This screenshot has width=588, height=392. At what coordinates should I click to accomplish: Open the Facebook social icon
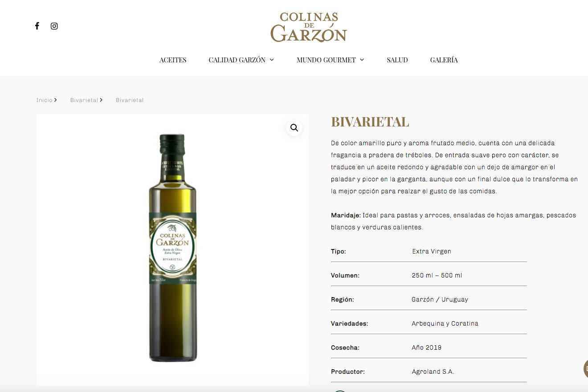37,26
